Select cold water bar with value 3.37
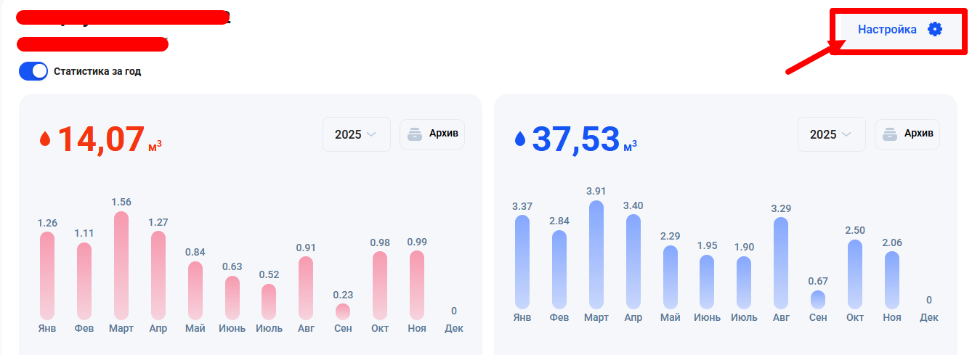The width and height of the screenshot is (980, 355). (x=522, y=262)
